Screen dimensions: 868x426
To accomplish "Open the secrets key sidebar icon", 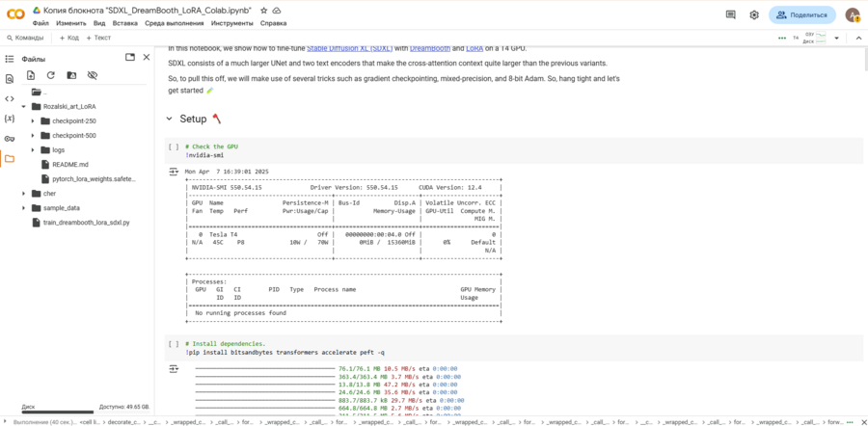I will 9,139.
